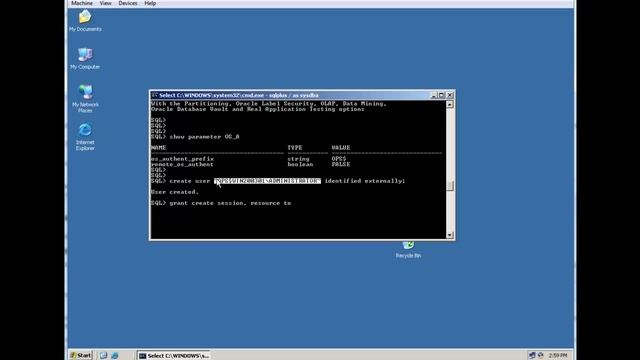This screenshot has width=640, height=360.
Task: Click the taskbar clock
Action: pos(558,356)
